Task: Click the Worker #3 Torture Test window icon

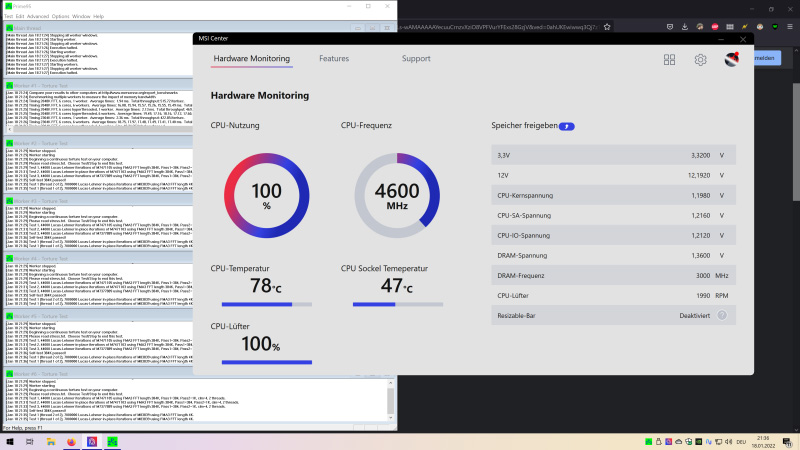Action: point(9,201)
